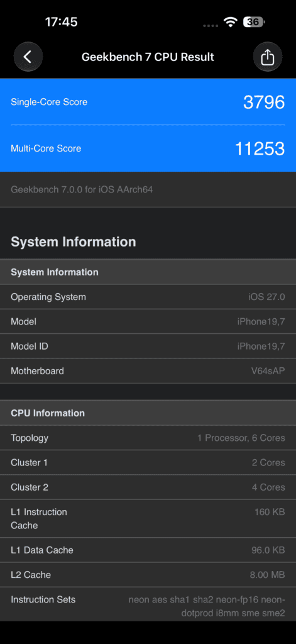The width and height of the screenshot is (296, 644).
Task: Select the Multi-Core Score value 11253
Action: (x=260, y=148)
